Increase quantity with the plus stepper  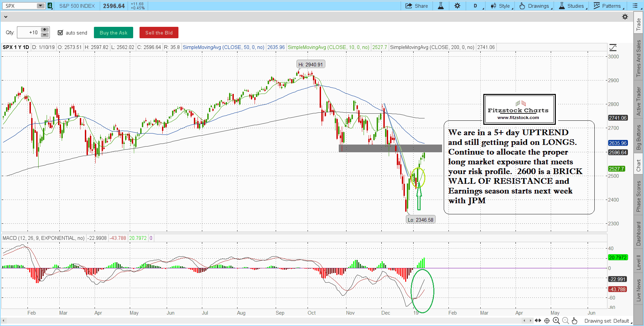45,30
